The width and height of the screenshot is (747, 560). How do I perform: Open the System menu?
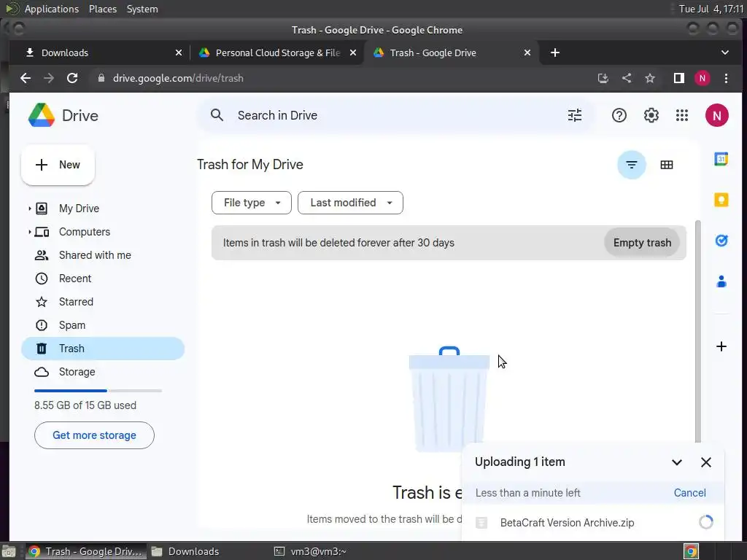coord(142,9)
